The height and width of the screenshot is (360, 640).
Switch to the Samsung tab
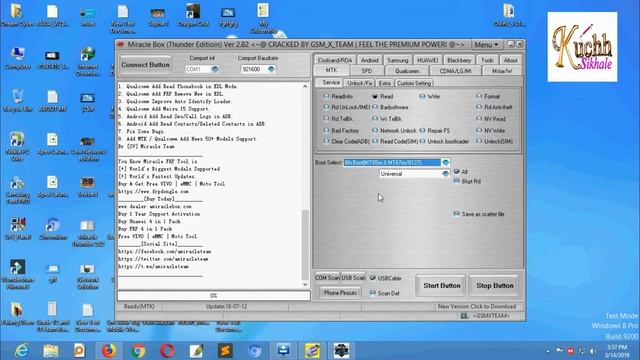[x=398, y=60]
